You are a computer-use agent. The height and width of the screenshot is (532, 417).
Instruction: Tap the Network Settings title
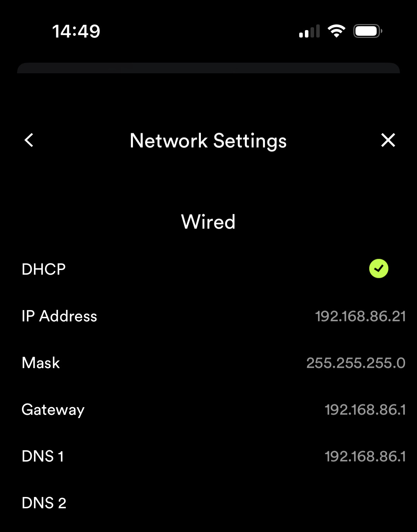point(208,141)
